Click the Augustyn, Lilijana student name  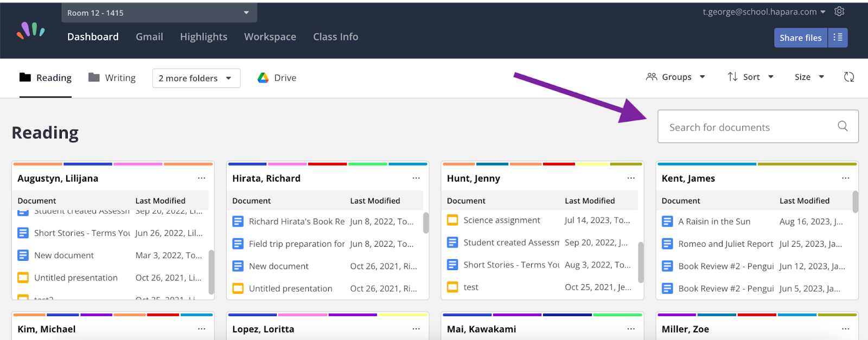pos(58,178)
